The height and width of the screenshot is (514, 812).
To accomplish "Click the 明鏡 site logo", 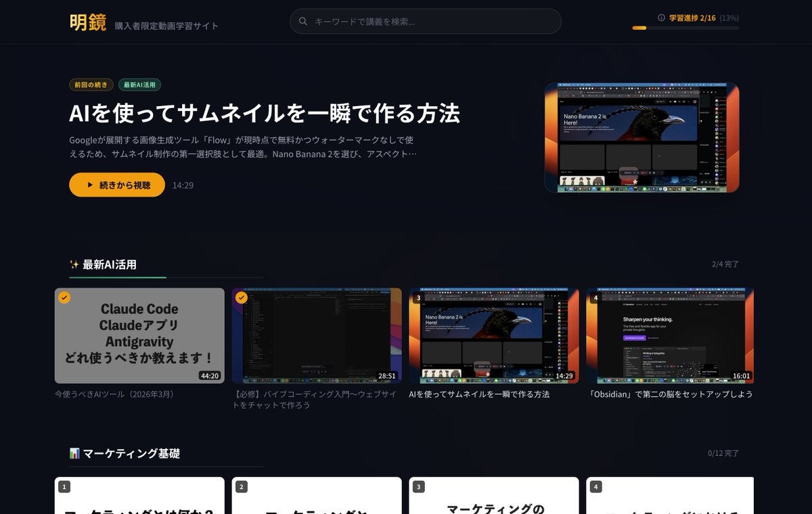I will point(88,22).
